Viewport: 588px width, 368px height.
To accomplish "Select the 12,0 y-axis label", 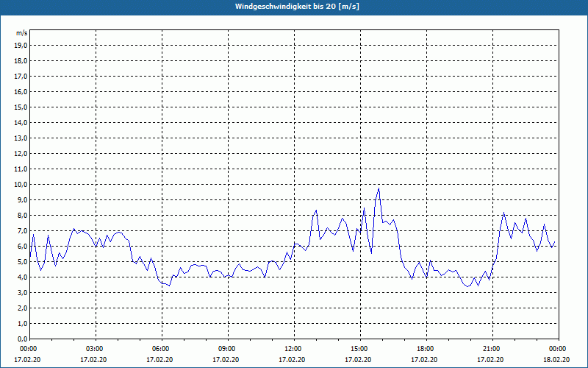I will [x=21, y=154].
